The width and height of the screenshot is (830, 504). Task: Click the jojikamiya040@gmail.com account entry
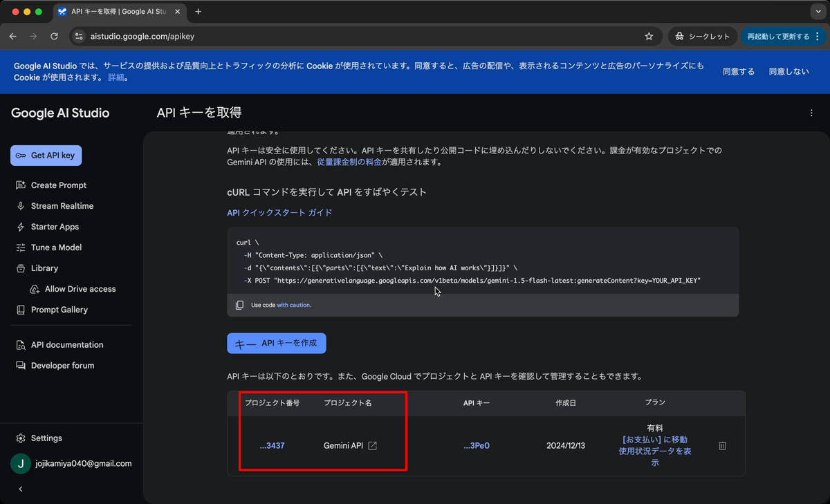(71, 464)
